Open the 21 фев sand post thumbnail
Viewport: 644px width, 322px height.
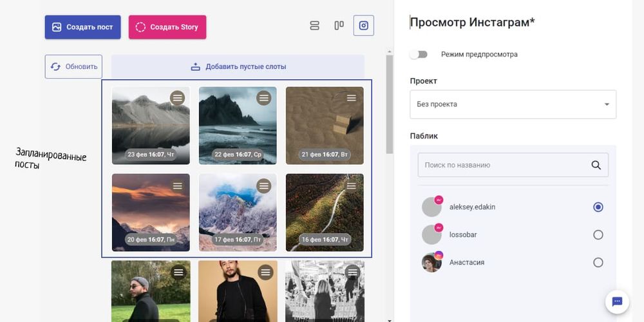coord(324,126)
